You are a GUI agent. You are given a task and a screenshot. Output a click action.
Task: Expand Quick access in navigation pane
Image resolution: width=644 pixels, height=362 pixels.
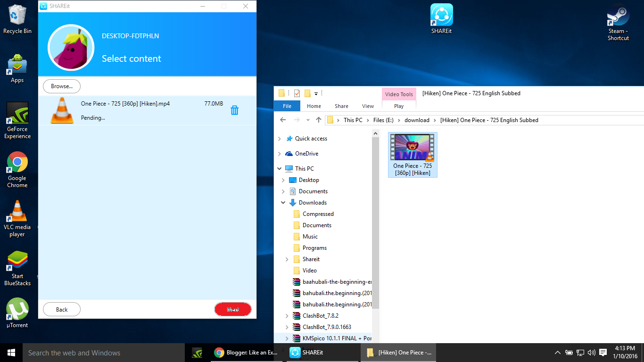tap(280, 139)
